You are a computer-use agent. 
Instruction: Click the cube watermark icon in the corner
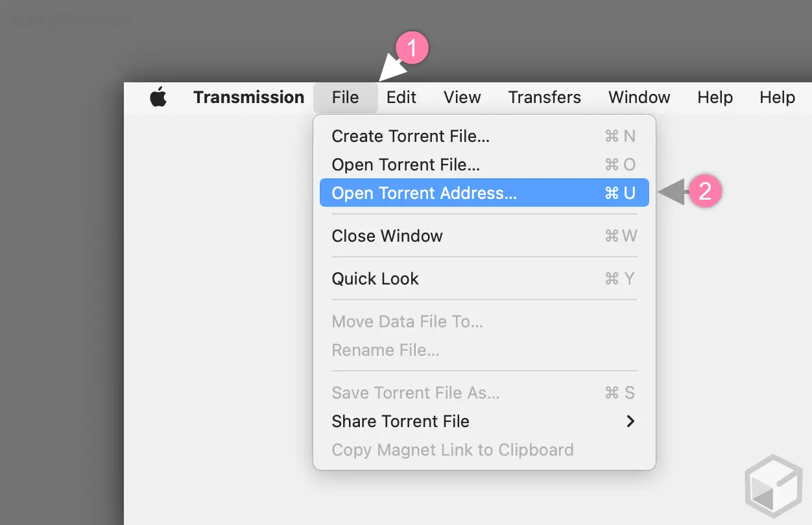click(x=773, y=485)
